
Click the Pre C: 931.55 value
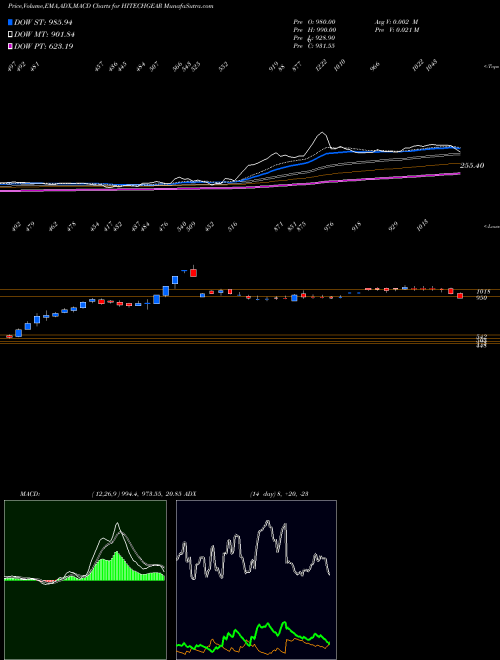pyautogui.click(x=314, y=46)
